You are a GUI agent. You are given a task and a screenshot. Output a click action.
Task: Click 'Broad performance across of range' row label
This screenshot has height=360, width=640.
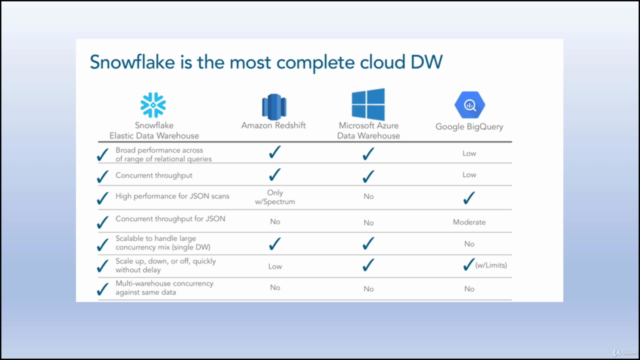click(x=163, y=155)
